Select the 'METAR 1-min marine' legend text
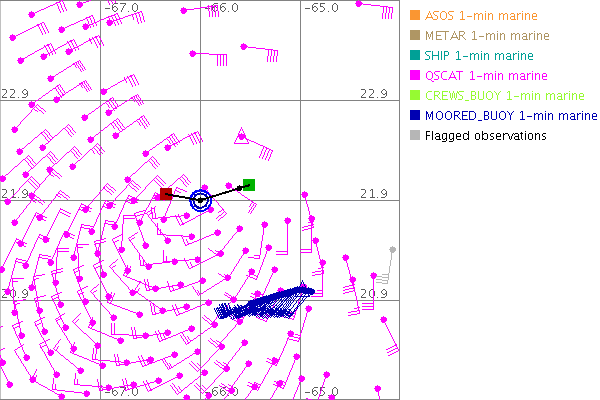The height and width of the screenshot is (400, 600). click(x=487, y=36)
